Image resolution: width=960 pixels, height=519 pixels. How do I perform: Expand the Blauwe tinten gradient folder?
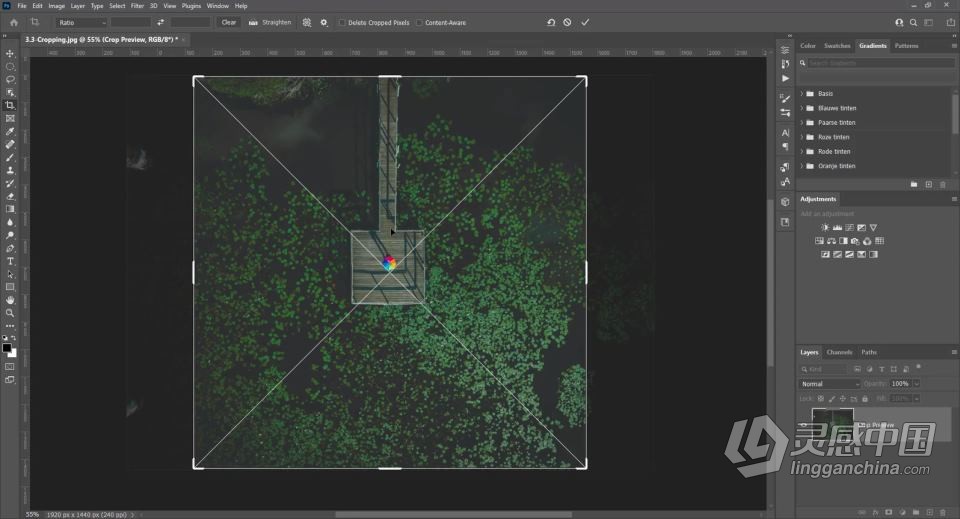point(801,108)
